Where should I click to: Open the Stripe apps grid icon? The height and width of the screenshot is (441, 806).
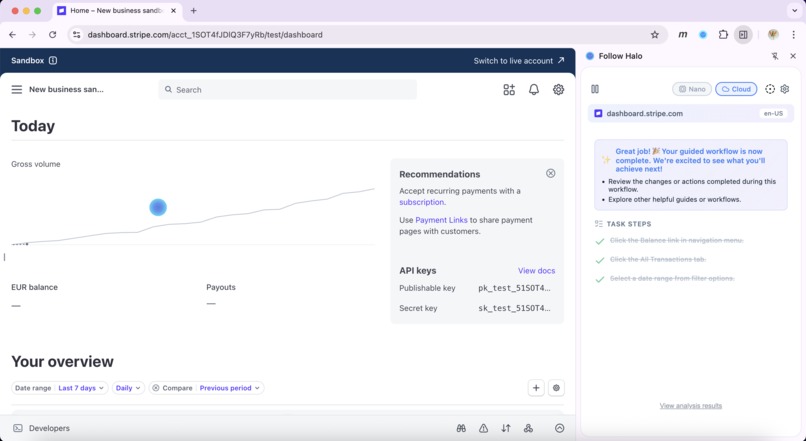509,89
